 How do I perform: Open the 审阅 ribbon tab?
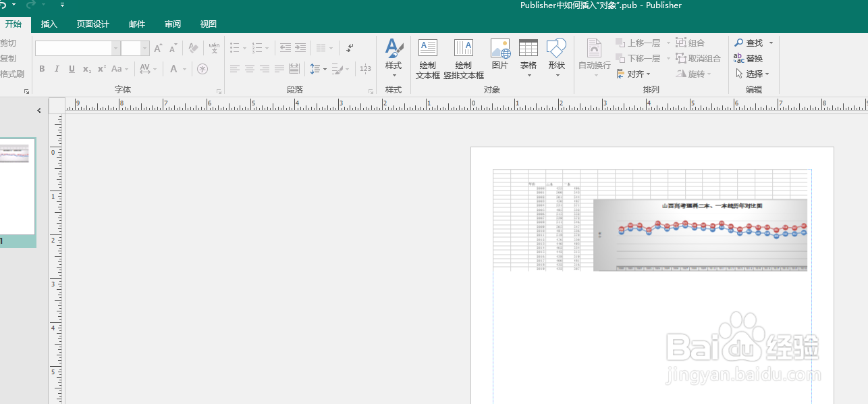(x=173, y=24)
